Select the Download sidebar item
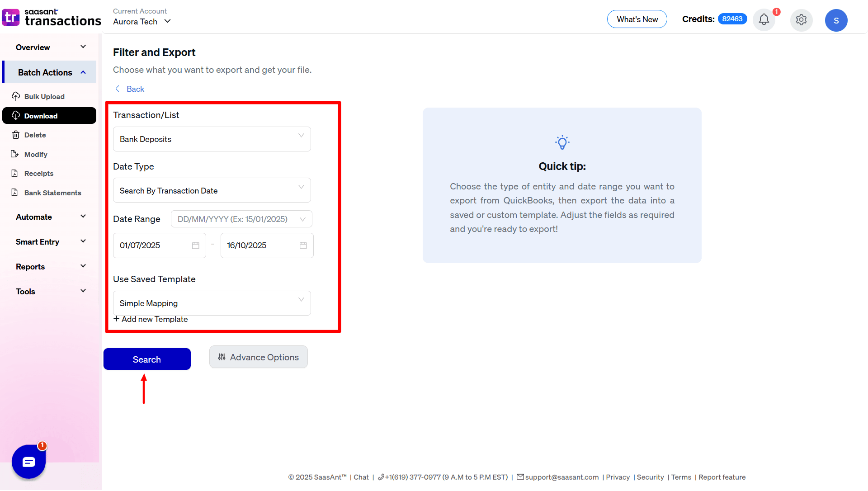868x491 pixels. click(40, 116)
